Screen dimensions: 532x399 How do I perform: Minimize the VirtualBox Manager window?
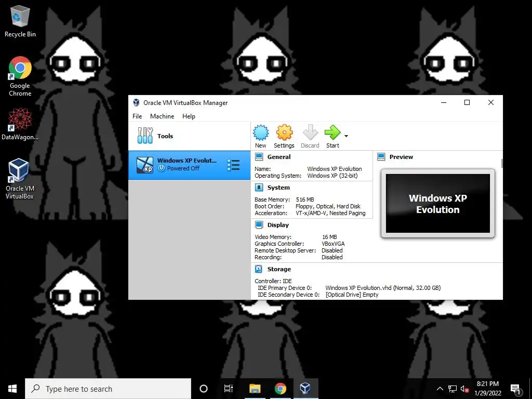point(444,102)
